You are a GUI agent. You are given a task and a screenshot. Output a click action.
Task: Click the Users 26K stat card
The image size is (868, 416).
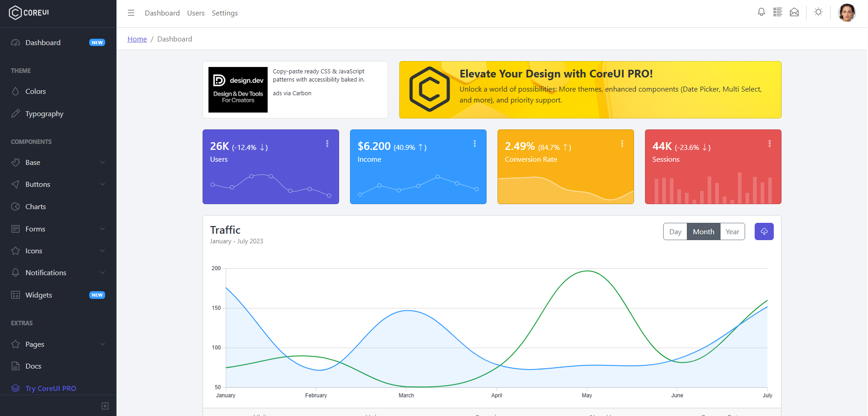(271, 167)
